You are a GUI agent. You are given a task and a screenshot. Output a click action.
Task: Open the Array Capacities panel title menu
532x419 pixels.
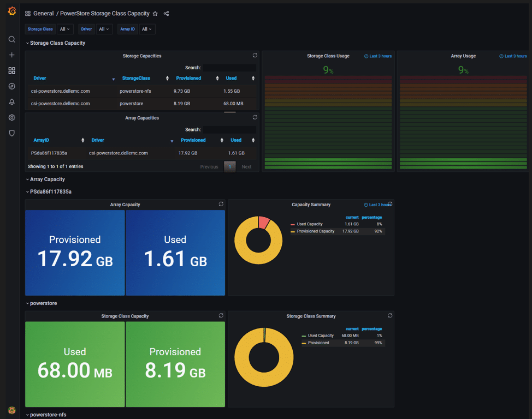click(142, 118)
